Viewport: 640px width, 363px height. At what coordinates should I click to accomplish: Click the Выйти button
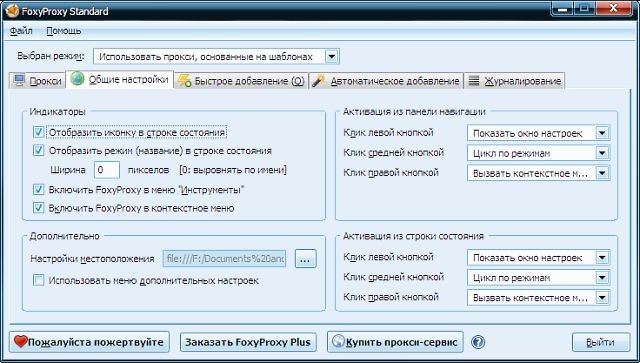[600, 342]
